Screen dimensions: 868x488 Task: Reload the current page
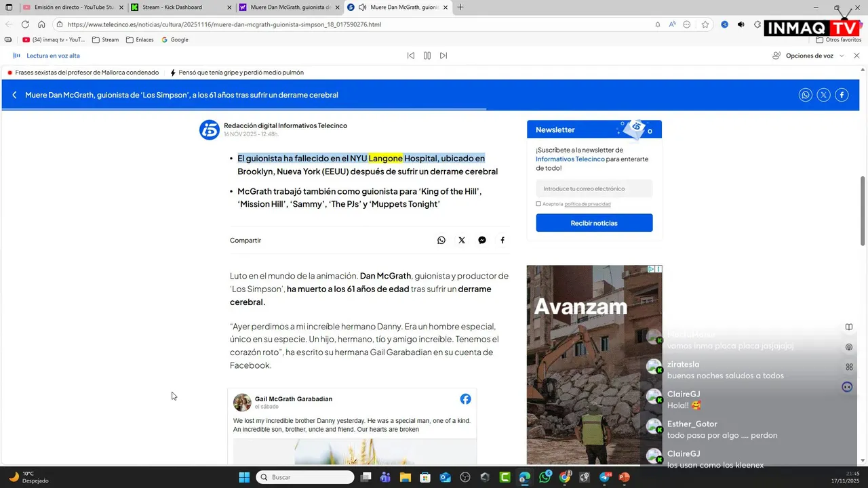click(25, 24)
